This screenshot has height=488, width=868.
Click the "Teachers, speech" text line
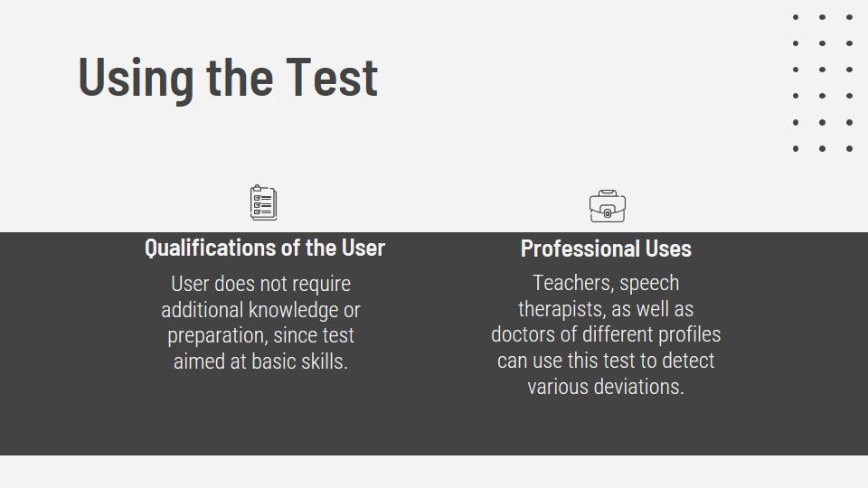click(x=606, y=283)
